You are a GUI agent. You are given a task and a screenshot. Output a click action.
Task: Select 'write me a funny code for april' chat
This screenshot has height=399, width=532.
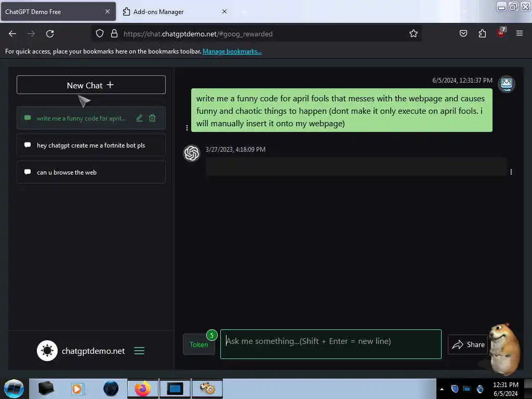tap(81, 118)
